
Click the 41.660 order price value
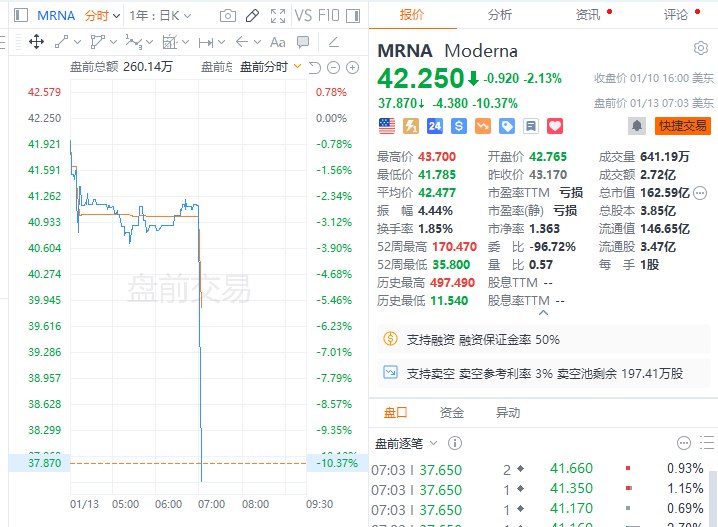point(571,468)
